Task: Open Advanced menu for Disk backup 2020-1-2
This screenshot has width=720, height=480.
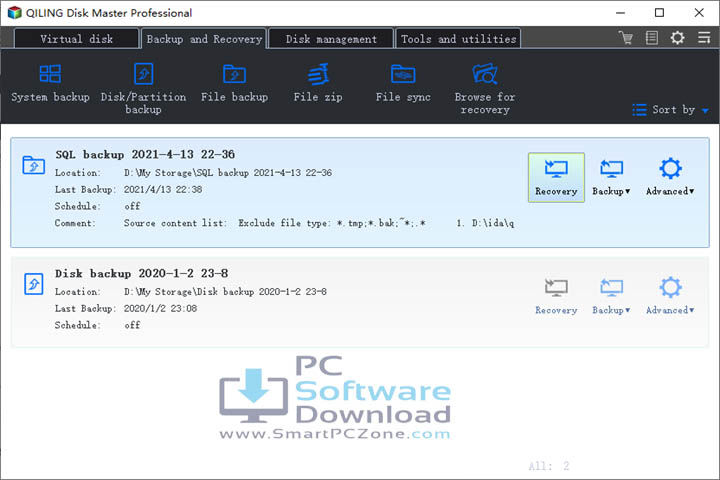Action: [x=670, y=296]
